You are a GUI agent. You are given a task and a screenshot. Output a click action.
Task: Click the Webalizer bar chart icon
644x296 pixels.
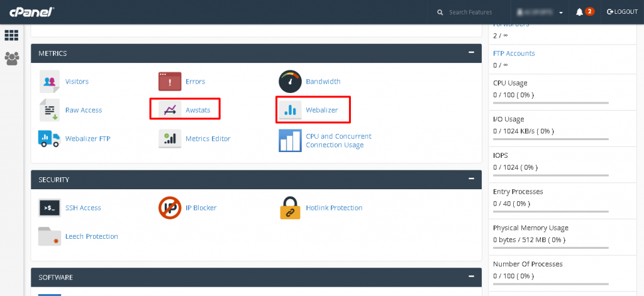click(291, 110)
